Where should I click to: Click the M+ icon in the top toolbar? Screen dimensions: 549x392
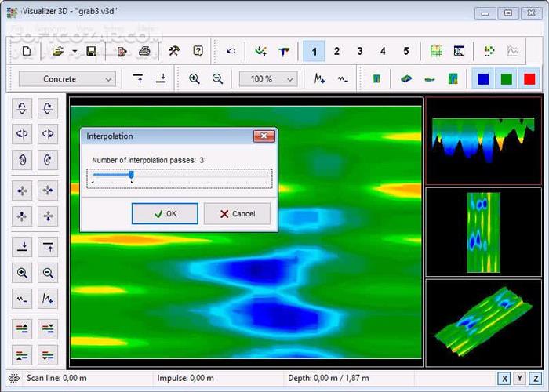tap(319, 78)
